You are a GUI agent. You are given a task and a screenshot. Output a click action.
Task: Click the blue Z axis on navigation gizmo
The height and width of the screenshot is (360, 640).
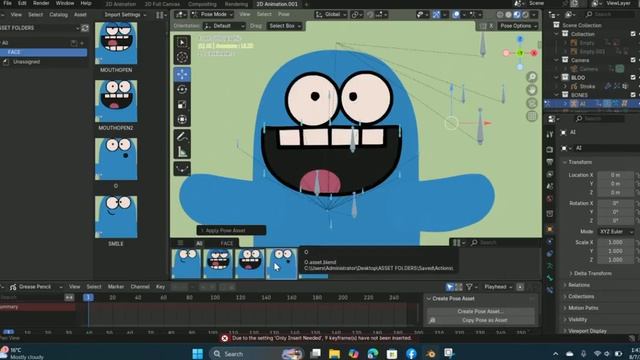coord(520,39)
